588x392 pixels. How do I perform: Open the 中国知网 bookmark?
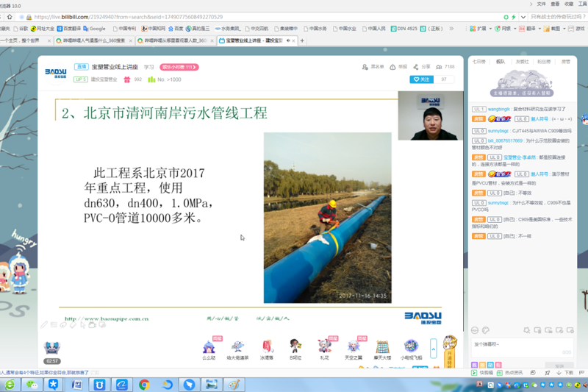click(153, 29)
